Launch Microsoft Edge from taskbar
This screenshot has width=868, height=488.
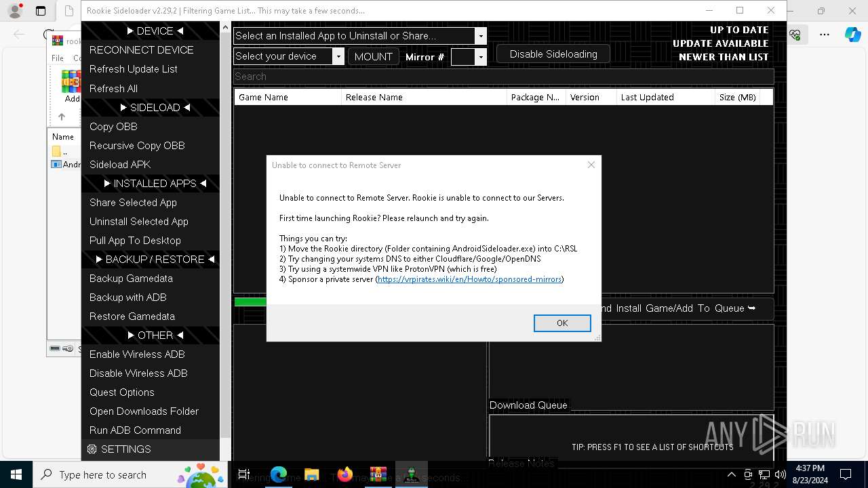pos(279,474)
